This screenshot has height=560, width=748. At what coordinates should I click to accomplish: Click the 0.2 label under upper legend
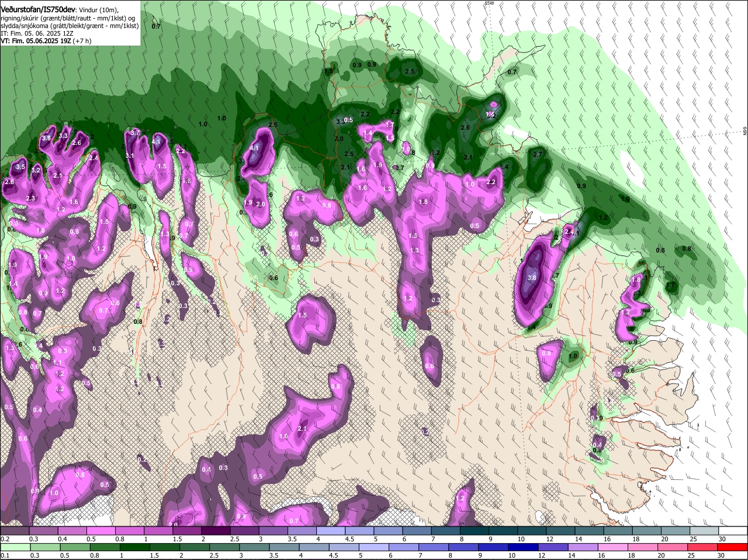coord(5,538)
